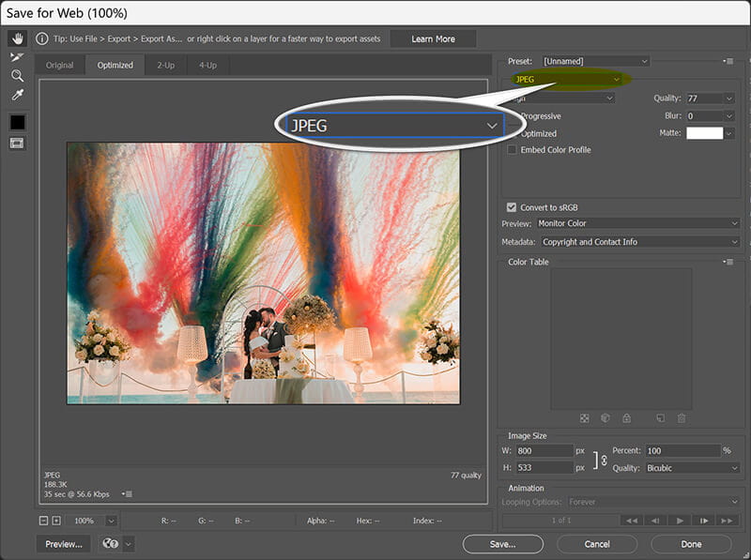Click the Done button

tap(689, 544)
